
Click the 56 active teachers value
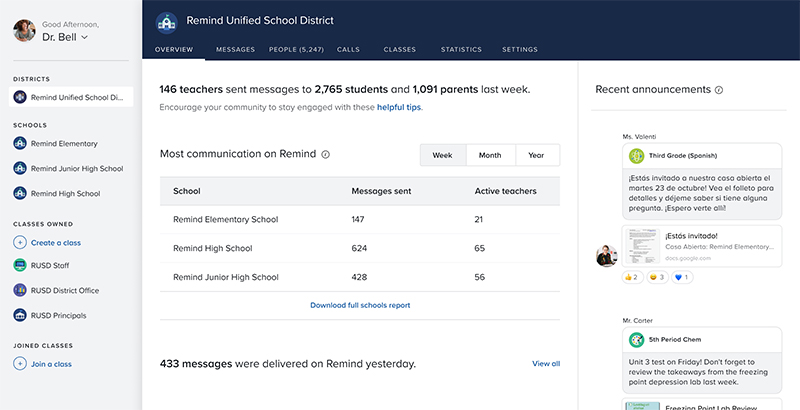click(480, 277)
